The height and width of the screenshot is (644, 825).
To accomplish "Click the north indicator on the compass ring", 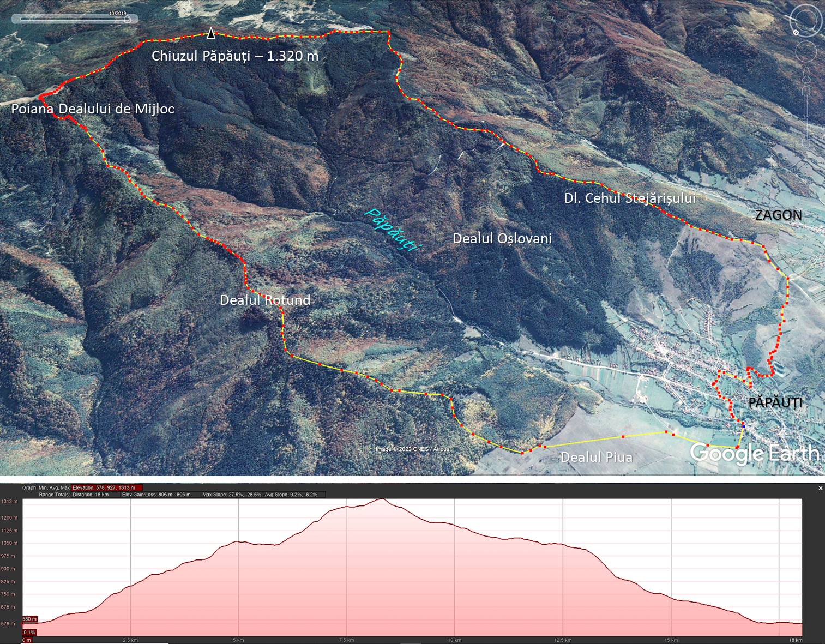I will coord(796,33).
